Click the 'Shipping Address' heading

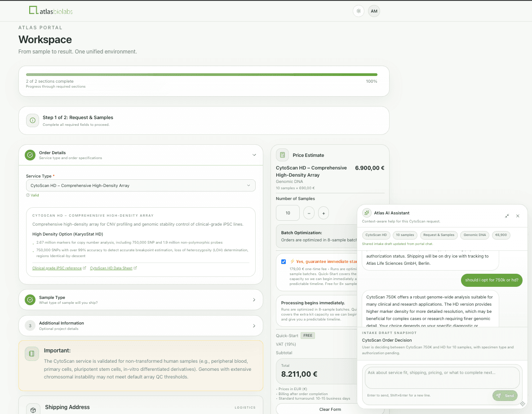(67, 407)
